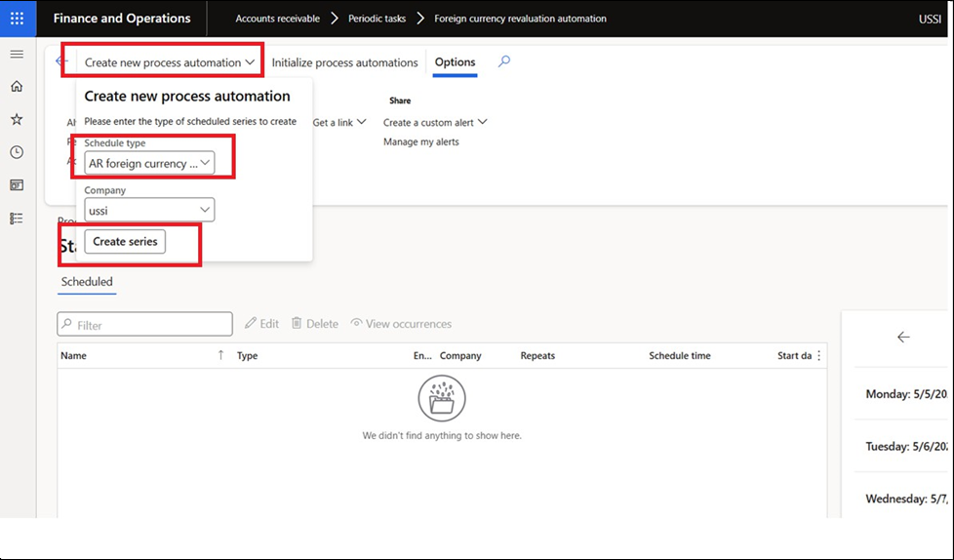Open Create new process automation menu
The height and width of the screenshot is (560, 954).
click(170, 62)
